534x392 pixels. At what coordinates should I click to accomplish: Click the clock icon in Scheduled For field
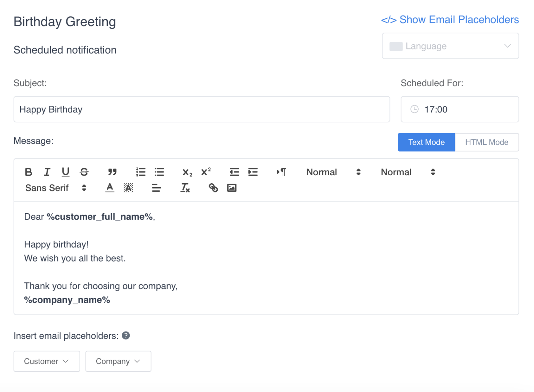[x=414, y=109]
